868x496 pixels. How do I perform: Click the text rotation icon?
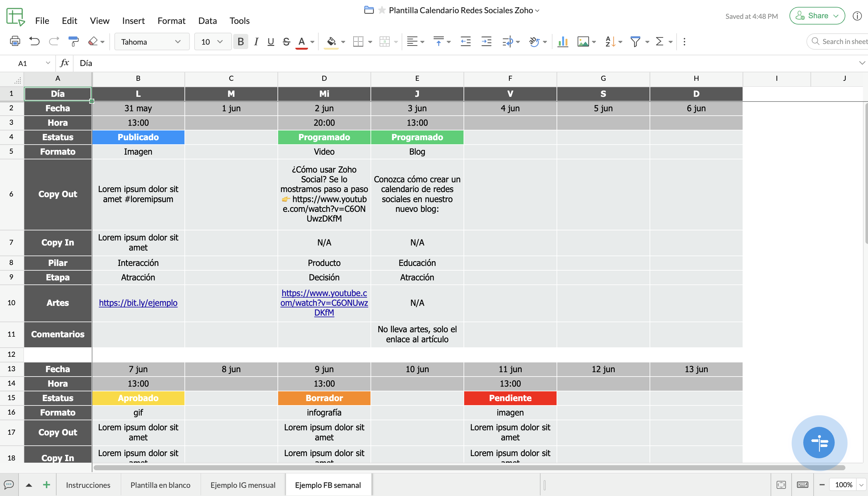coord(534,41)
